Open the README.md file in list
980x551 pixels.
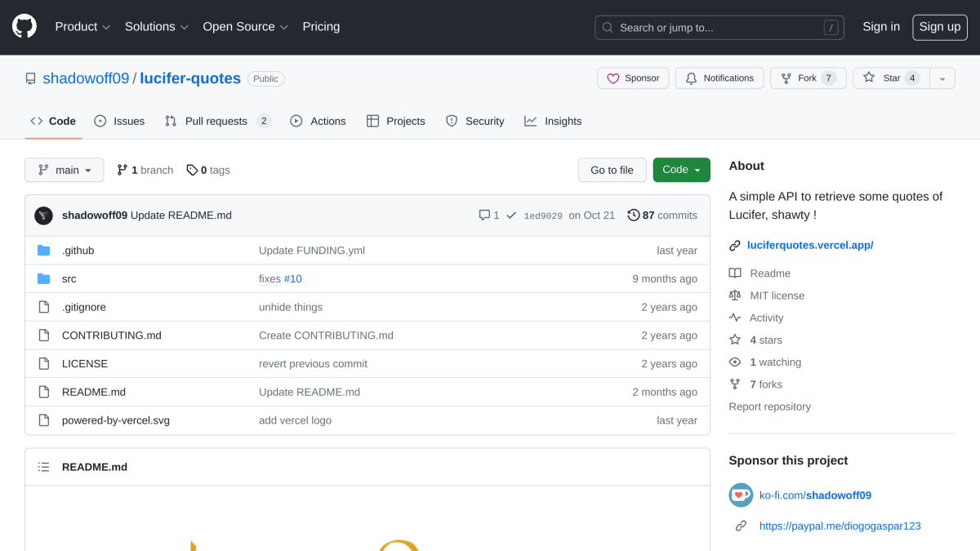click(x=94, y=392)
